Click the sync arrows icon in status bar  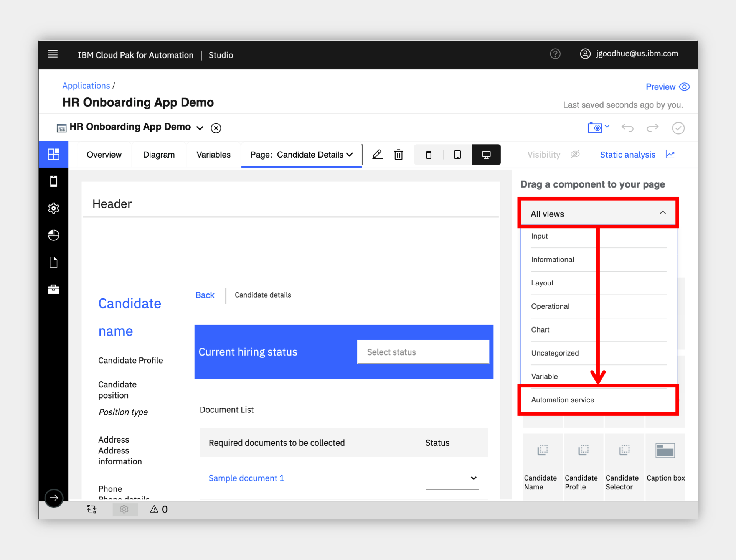(92, 509)
